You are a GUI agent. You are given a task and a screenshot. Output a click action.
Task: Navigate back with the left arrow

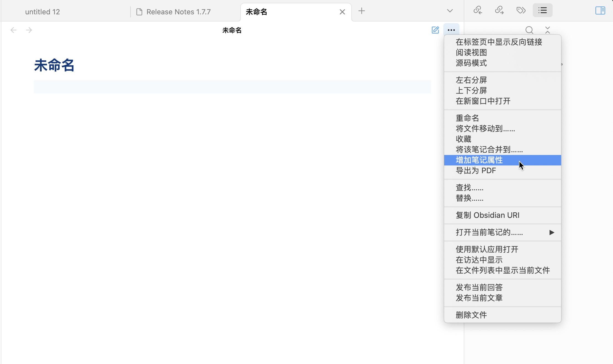point(13,30)
